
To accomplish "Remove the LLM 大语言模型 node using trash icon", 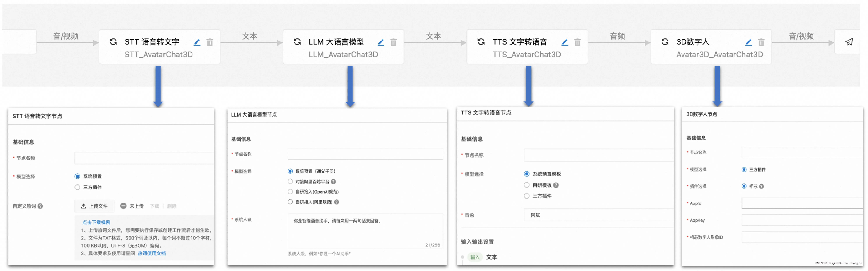I will pyautogui.click(x=394, y=42).
